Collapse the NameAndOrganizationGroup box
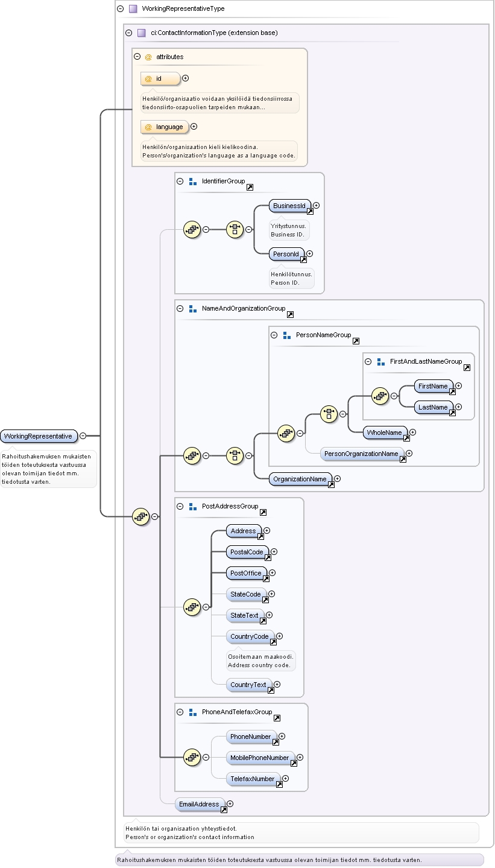 coord(180,308)
